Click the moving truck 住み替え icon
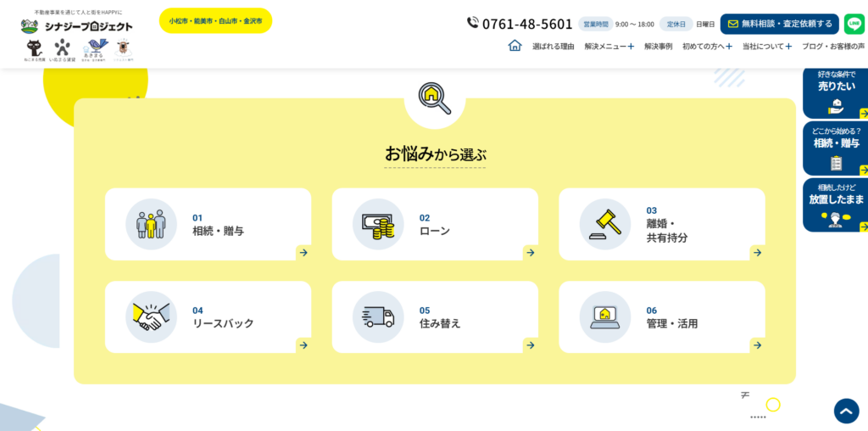This screenshot has height=431, width=868. tap(378, 316)
